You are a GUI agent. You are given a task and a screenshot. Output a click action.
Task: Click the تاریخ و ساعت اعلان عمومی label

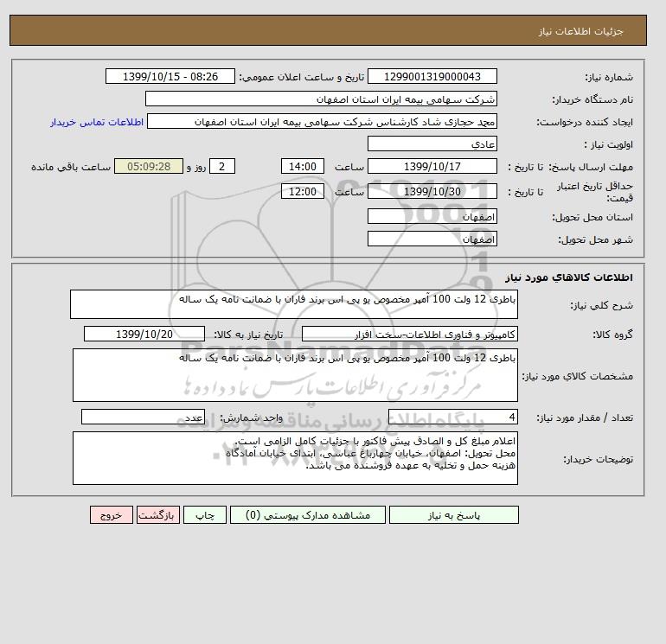tap(302, 77)
